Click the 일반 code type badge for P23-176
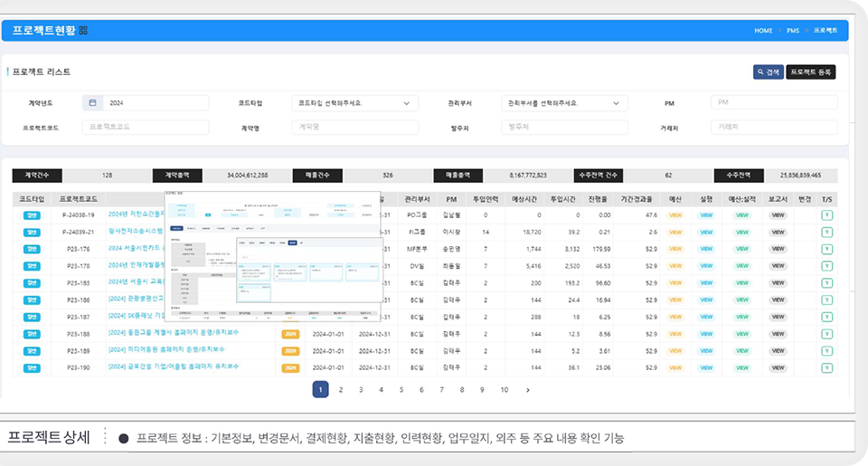 [32, 250]
